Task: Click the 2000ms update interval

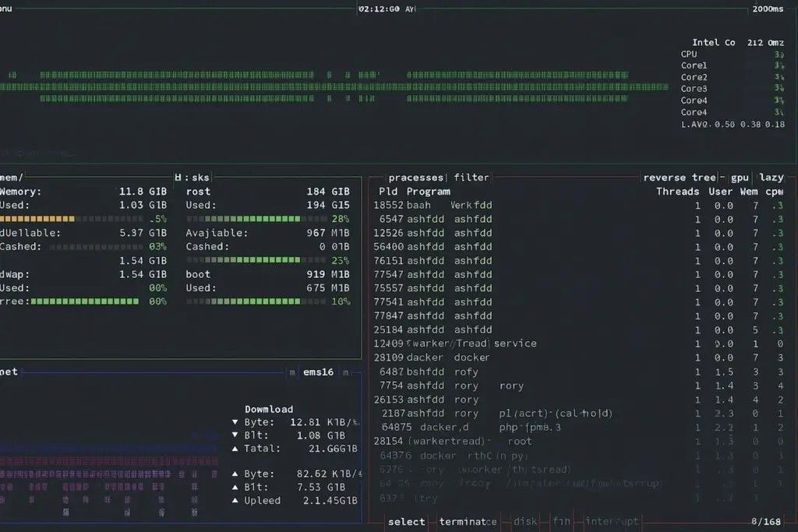Action: 768,9
